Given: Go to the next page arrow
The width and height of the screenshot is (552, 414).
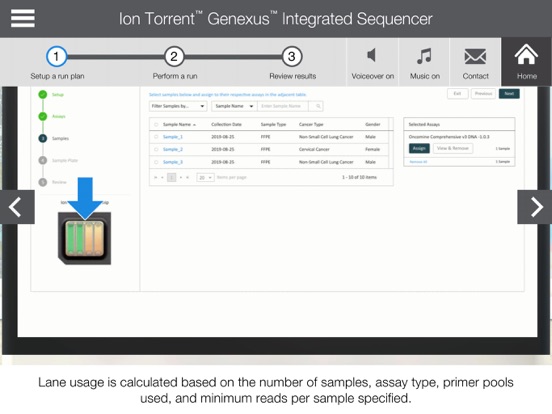Looking at the screenshot, I should tap(181, 177).
